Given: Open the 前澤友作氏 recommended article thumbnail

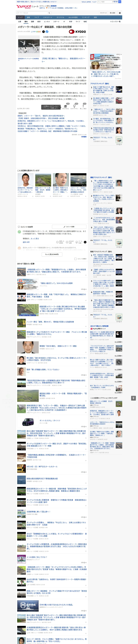Looking at the screenshot, I should 26,180.
